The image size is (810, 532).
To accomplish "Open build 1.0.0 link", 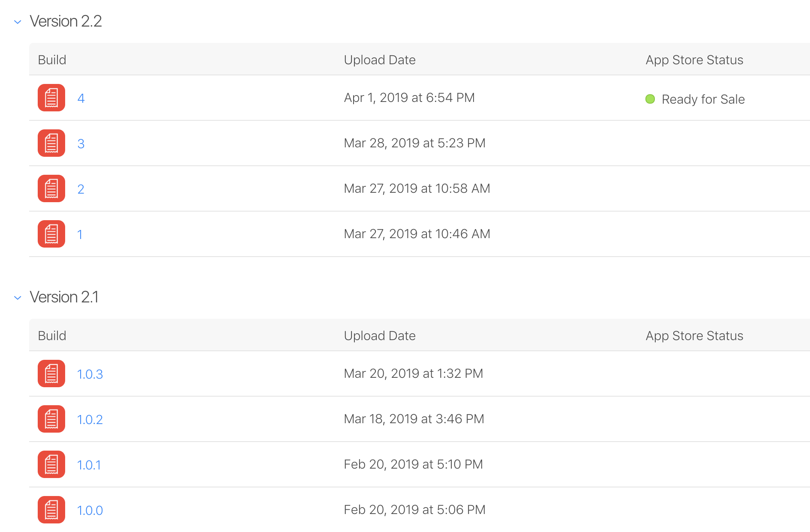I will point(90,511).
